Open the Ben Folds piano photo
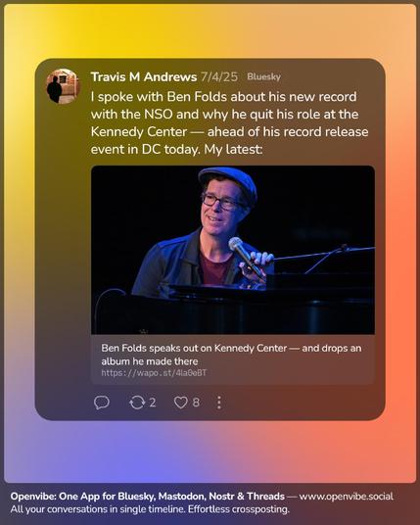The width and height of the screenshot is (420, 525). point(233,250)
